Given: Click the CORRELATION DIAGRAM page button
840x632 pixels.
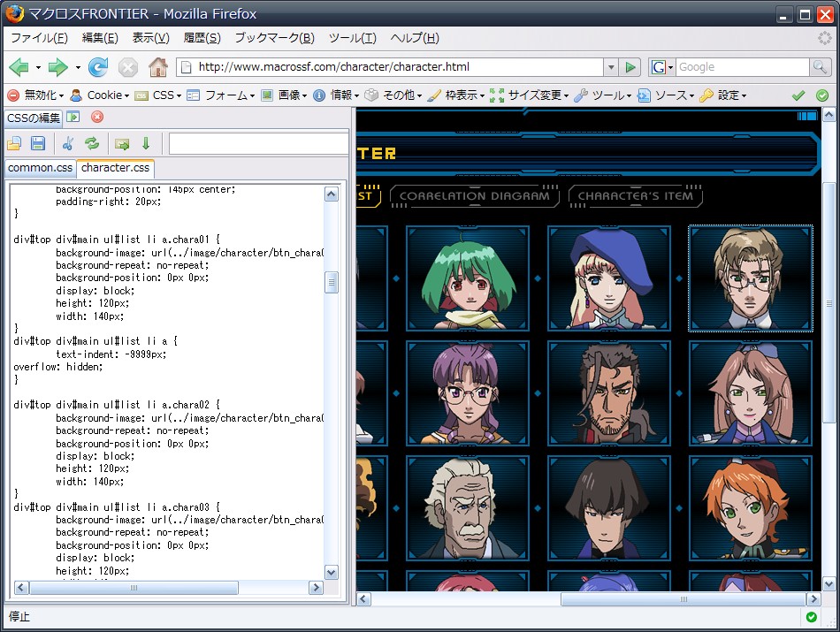Looking at the screenshot, I should (475, 196).
